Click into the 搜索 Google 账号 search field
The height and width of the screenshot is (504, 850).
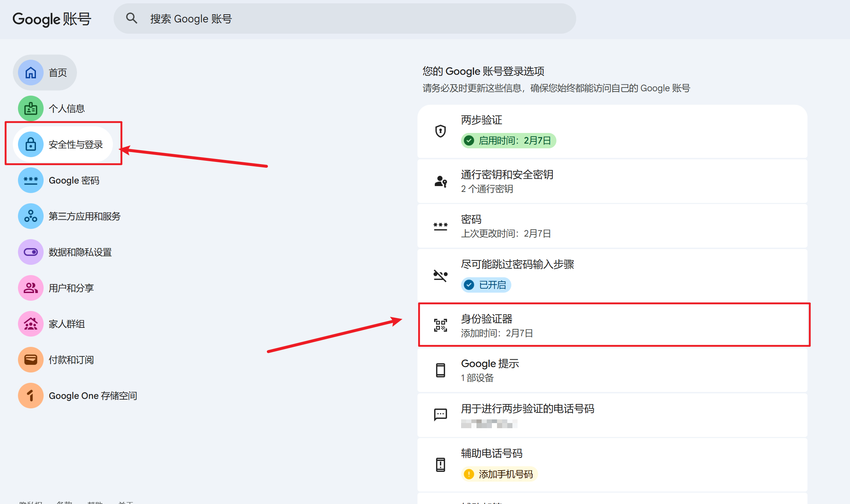coord(345,19)
